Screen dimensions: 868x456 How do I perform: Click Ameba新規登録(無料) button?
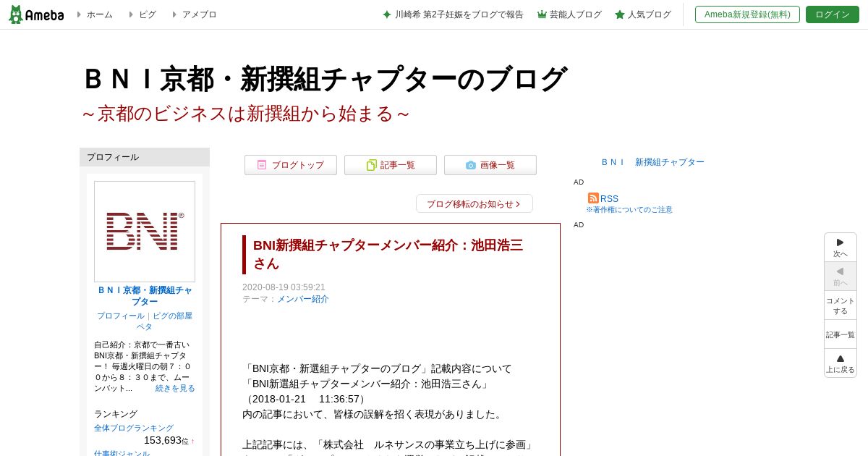[747, 14]
